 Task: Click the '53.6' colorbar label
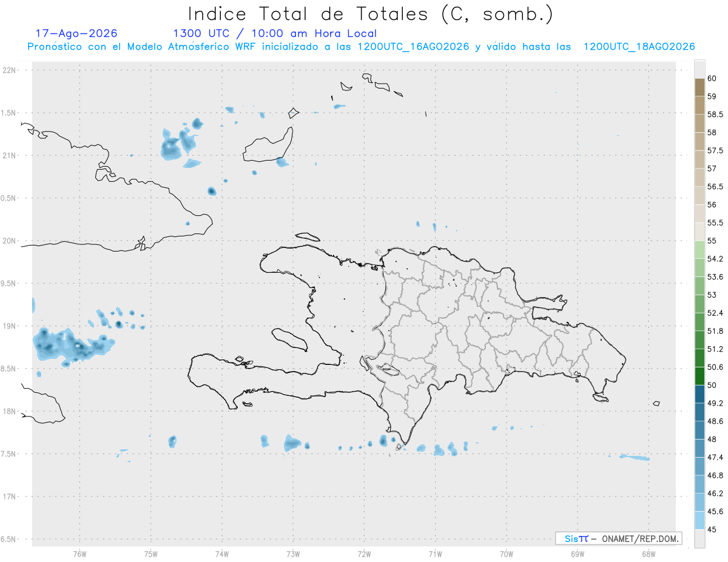[715, 277]
